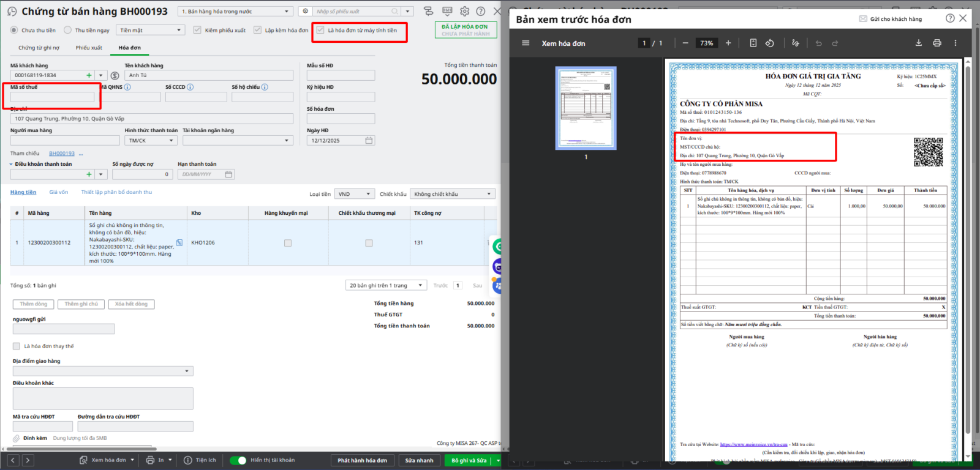Zoom in on the invoice preview
Viewport: 980px width, 470px height.
(x=728, y=43)
